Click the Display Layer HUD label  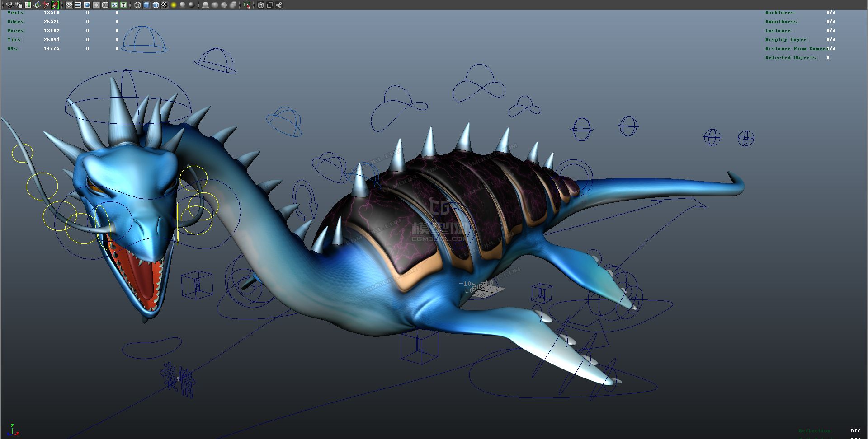787,40
